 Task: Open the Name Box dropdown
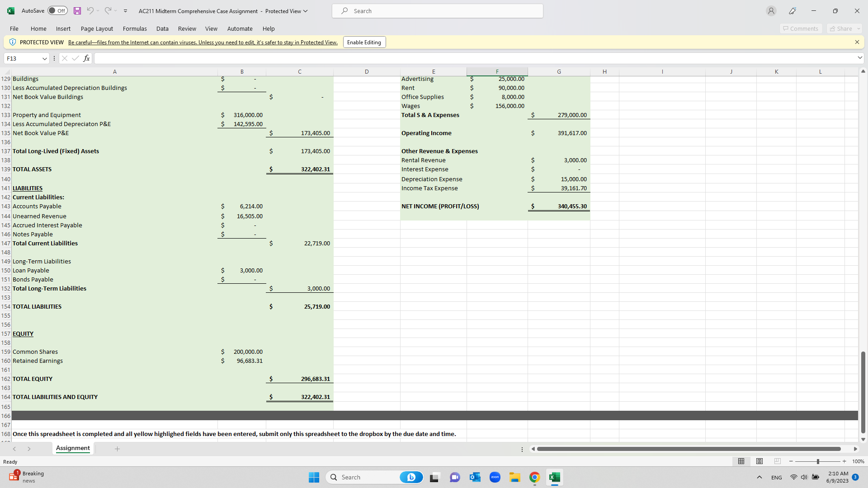(x=45, y=58)
